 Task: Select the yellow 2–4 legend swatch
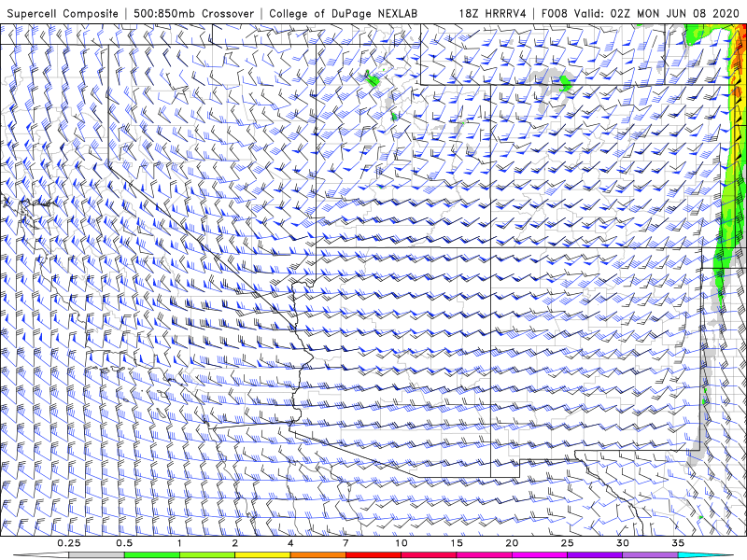click(x=262, y=555)
